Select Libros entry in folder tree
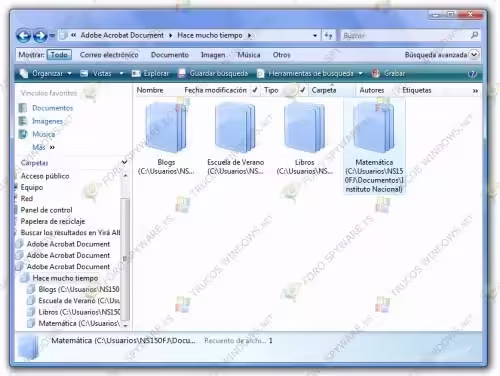500x376 pixels. click(x=79, y=312)
